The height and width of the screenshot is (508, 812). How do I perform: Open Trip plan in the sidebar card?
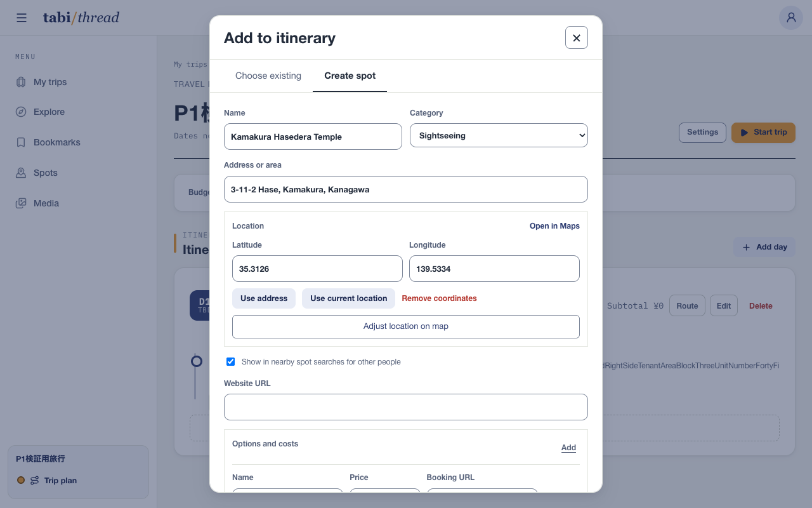pos(60,481)
